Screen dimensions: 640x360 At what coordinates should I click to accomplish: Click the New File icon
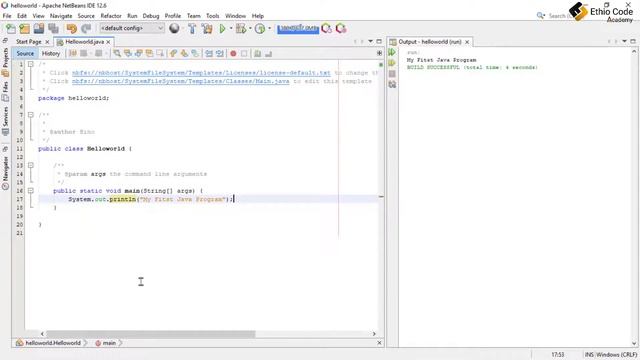[11, 29]
